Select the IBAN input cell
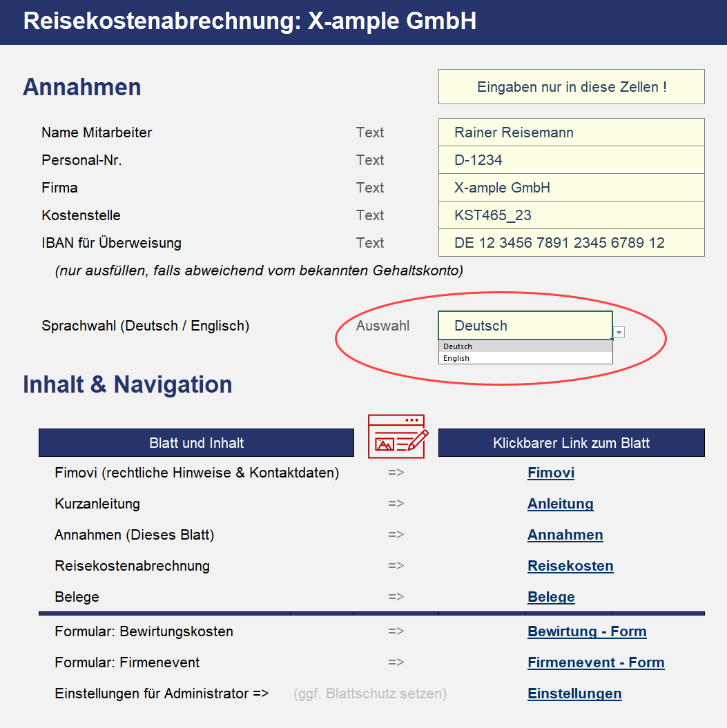Image resolution: width=727 pixels, height=728 pixels. tap(571, 243)
